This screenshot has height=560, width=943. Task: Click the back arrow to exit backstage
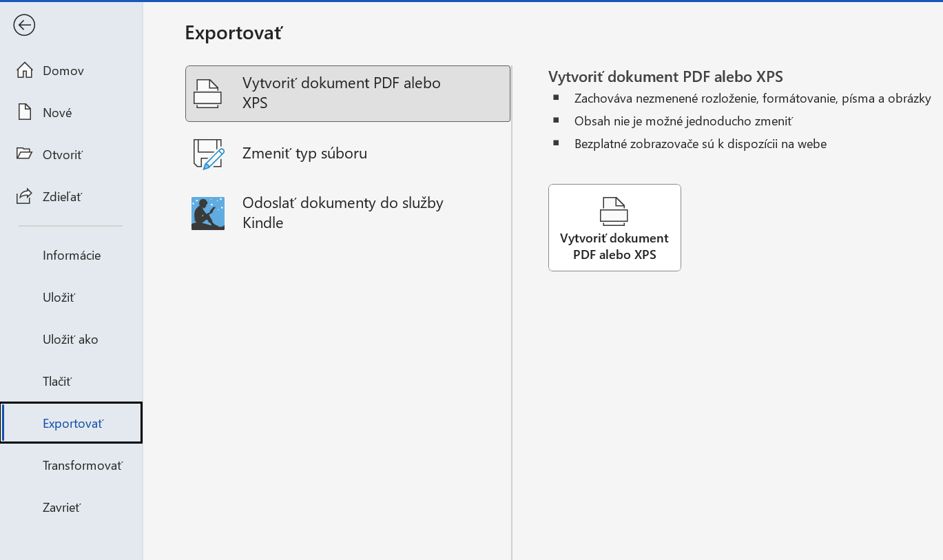(24, 25)
